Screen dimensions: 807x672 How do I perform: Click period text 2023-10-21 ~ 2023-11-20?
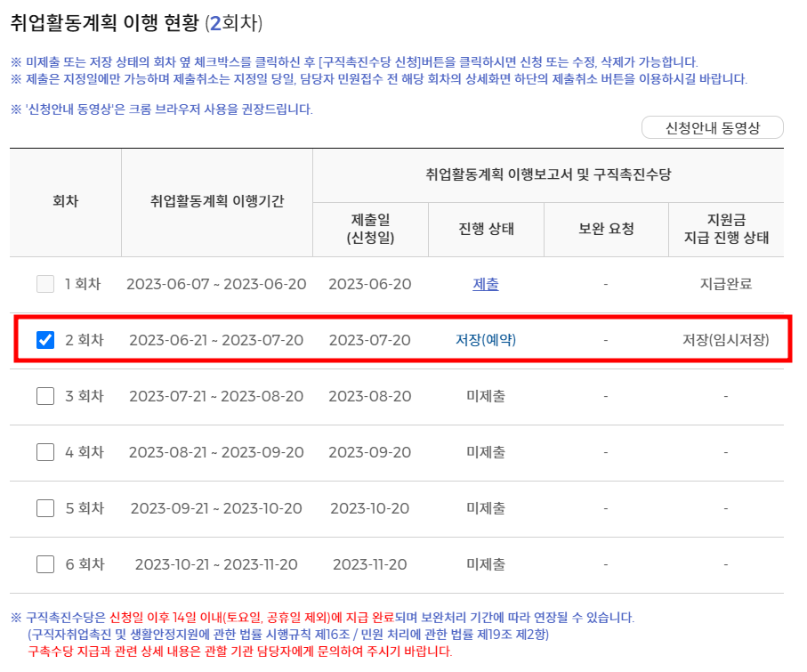pyautogui.click(x=216, y=564)
